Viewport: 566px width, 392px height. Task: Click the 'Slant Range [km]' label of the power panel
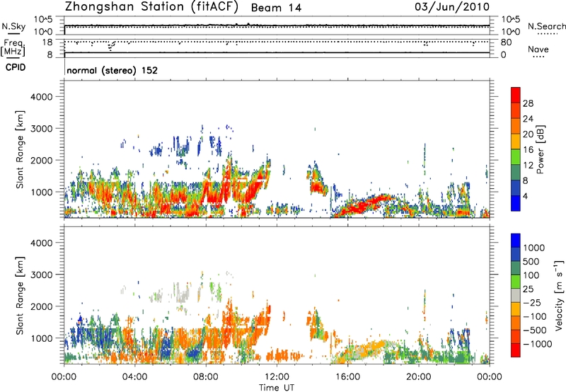pos(20,149)
